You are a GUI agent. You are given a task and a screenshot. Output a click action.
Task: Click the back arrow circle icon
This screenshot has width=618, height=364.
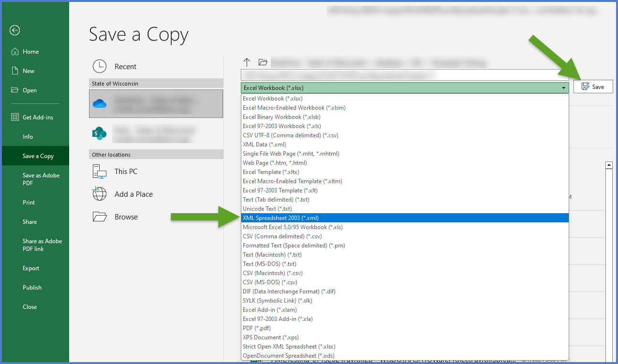pos(15,30)
